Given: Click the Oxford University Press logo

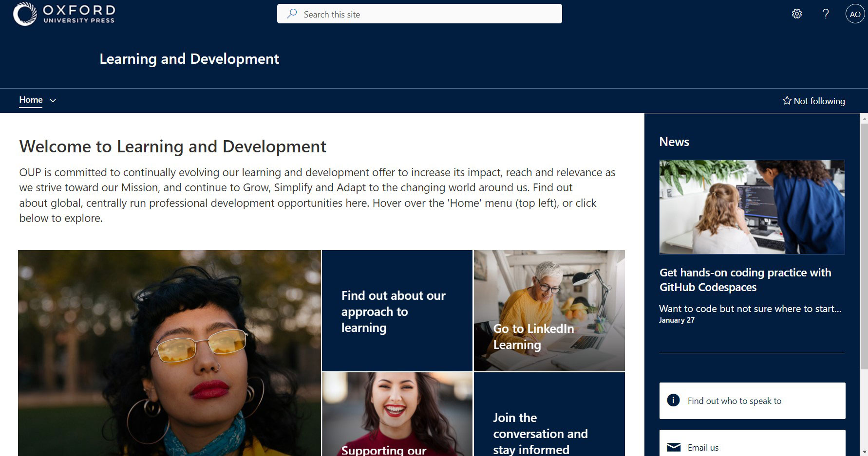Looking at the screenshot, I should [x=63, y=14].
